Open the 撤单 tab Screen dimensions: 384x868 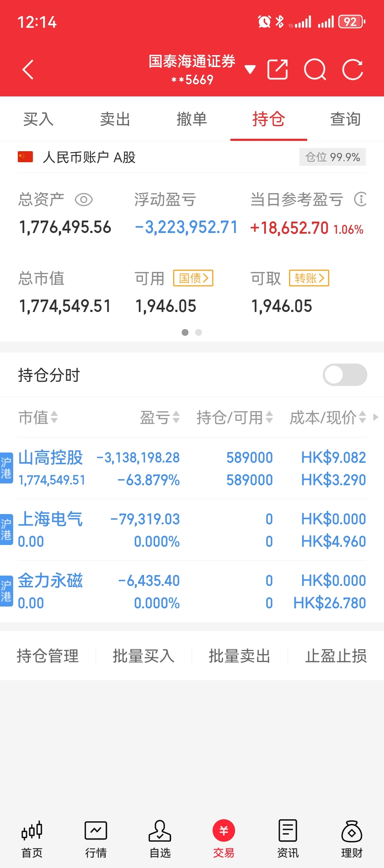pos(192,119)
